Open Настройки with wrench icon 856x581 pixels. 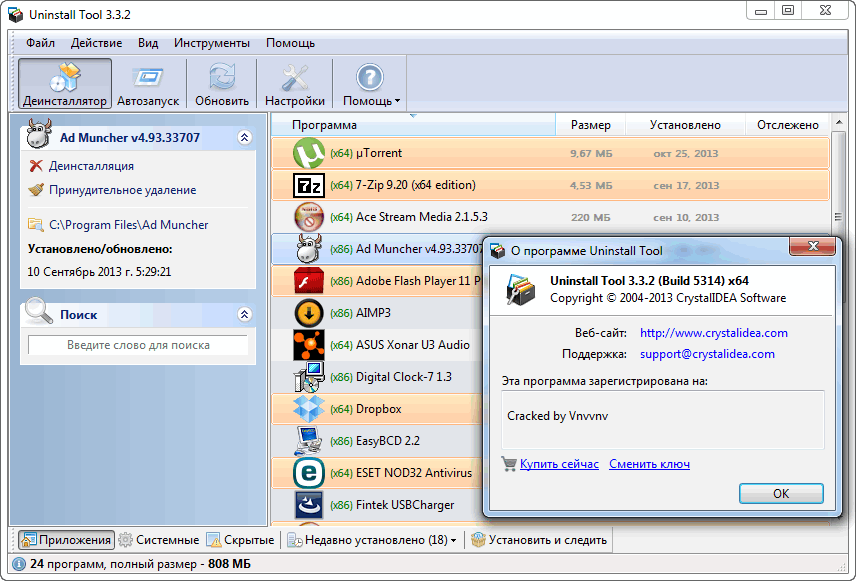295,84
